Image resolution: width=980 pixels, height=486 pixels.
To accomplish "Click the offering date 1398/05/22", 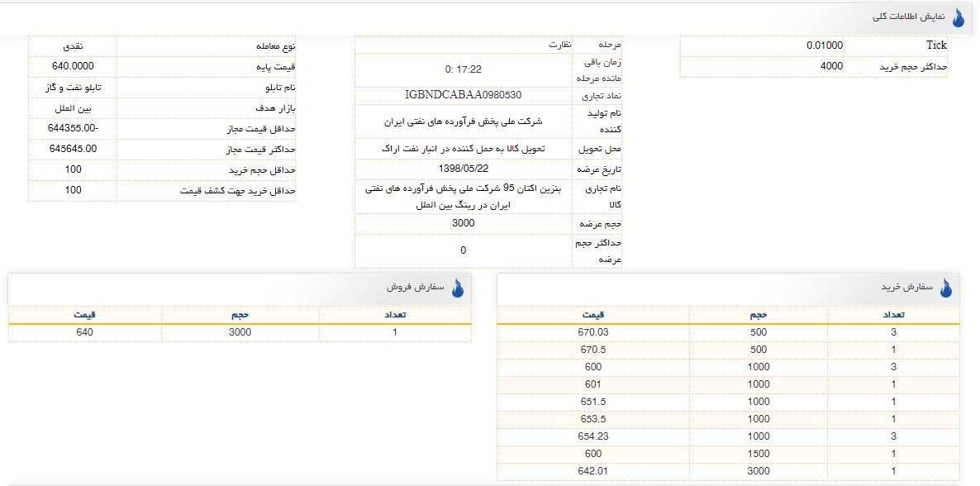I will [x=463, y=169].
